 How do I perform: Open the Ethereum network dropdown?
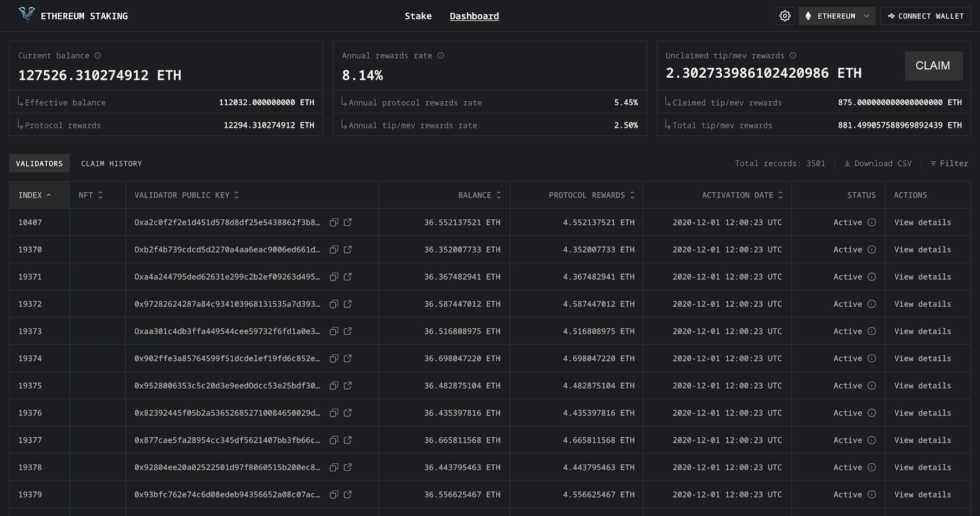(x=837, y=16)
